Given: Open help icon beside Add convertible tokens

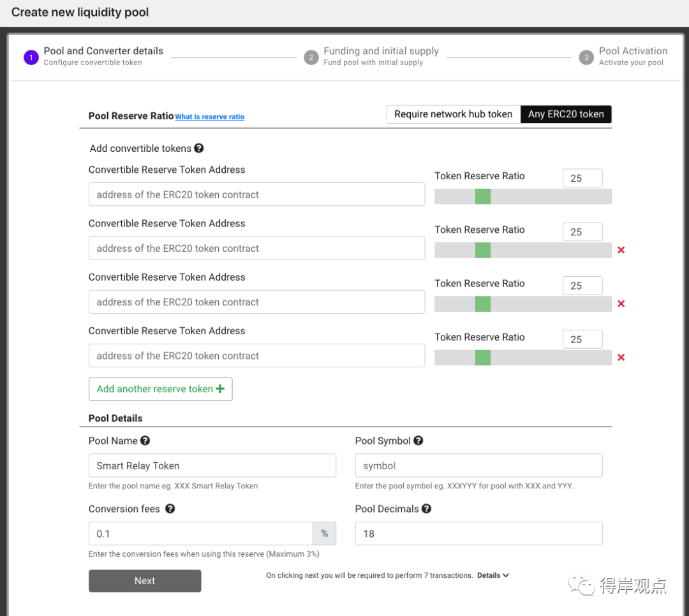Looking at the screenshot, I should click(x=199, y=149).
